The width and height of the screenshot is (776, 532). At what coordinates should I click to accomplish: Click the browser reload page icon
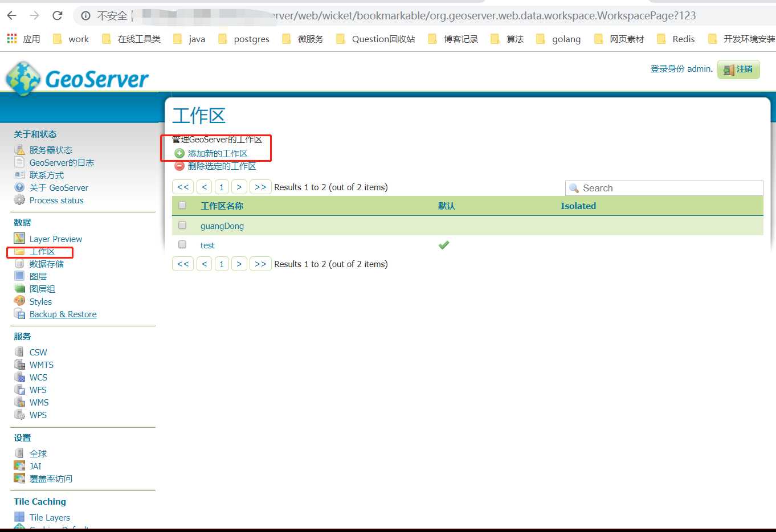[x=57, y=15]
